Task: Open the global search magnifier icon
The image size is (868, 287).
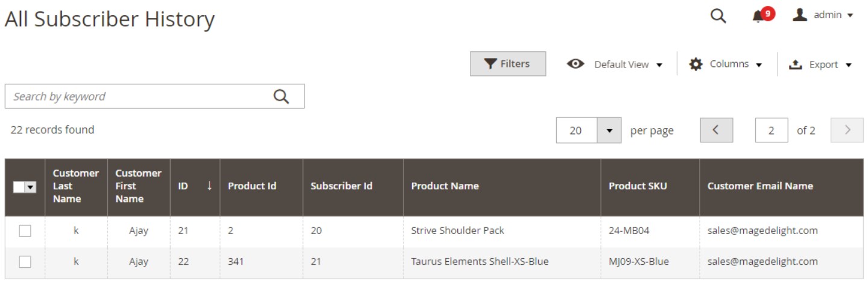Action: click(718, 16)
